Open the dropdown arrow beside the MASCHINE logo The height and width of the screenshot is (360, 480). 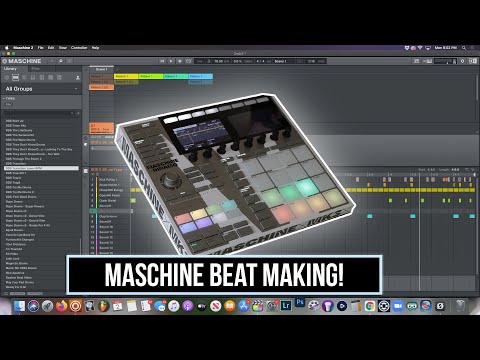coord(52,61)
